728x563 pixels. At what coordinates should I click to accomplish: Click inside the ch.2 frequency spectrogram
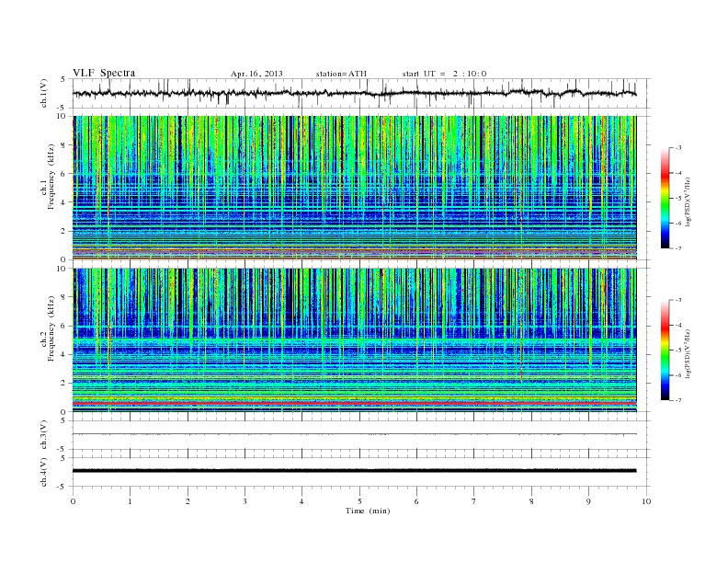coord(354,340)
